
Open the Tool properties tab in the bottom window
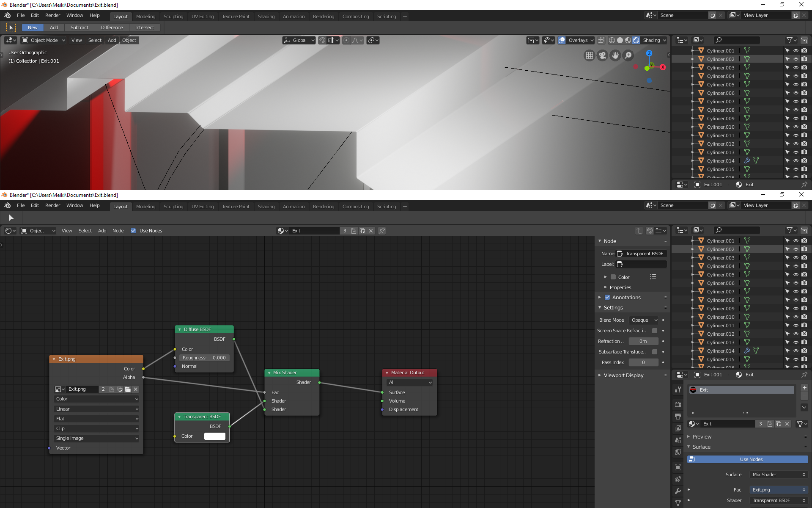click(678, 389)
